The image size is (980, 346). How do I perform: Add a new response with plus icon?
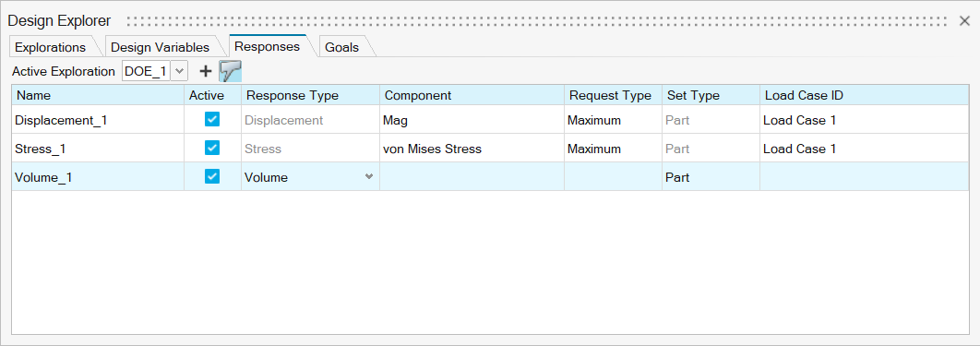205,71
